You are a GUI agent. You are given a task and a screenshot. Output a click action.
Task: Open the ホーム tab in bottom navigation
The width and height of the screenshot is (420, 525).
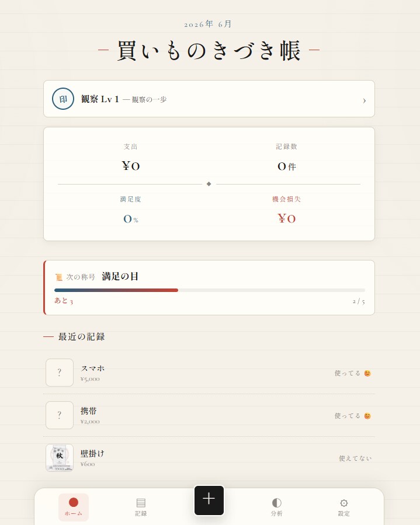pos(74,507)
